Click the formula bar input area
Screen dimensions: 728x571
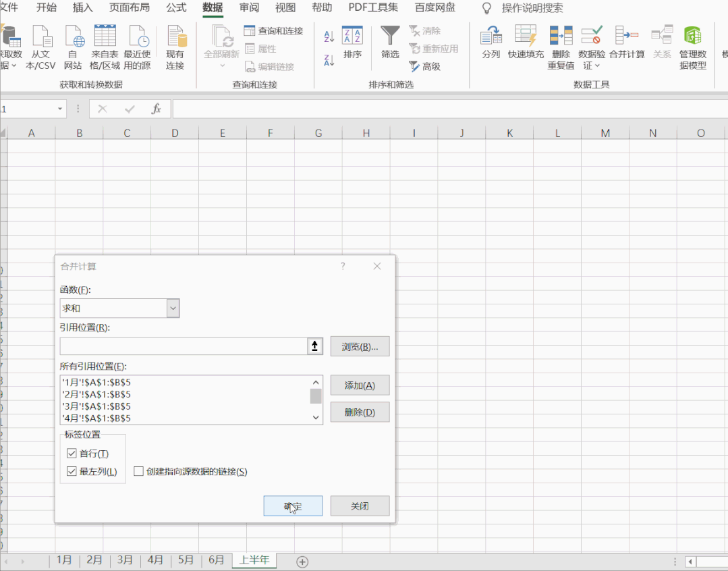pos(449,109)
